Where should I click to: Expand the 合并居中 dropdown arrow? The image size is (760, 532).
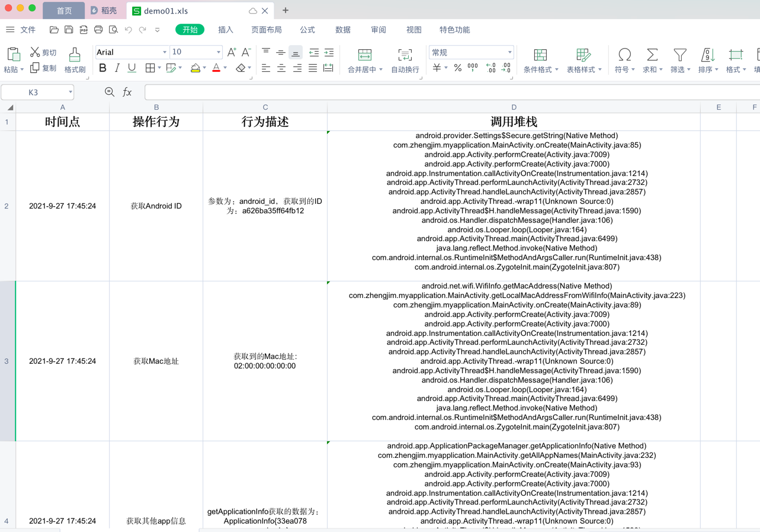pyautogui.click(x=380, y=70)
